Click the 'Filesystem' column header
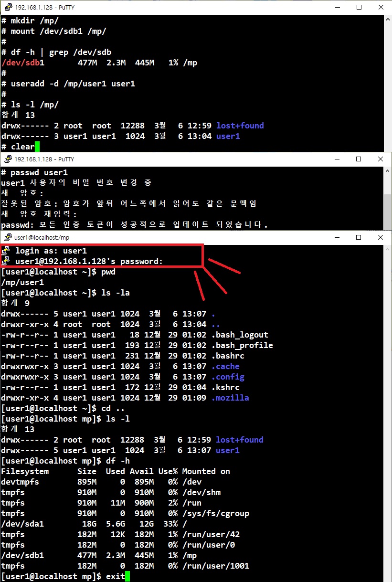 pyautogui.click(x=25, y=472)
